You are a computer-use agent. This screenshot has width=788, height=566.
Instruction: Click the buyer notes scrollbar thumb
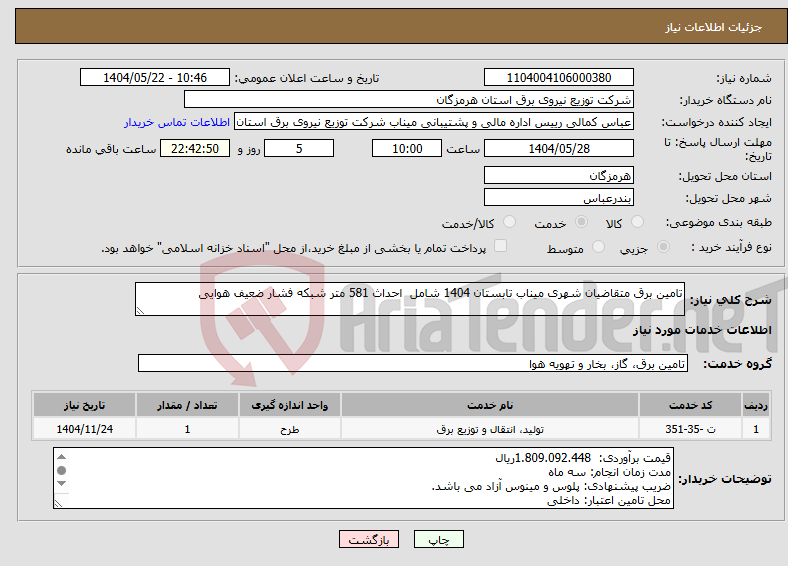tap(61, 470)
